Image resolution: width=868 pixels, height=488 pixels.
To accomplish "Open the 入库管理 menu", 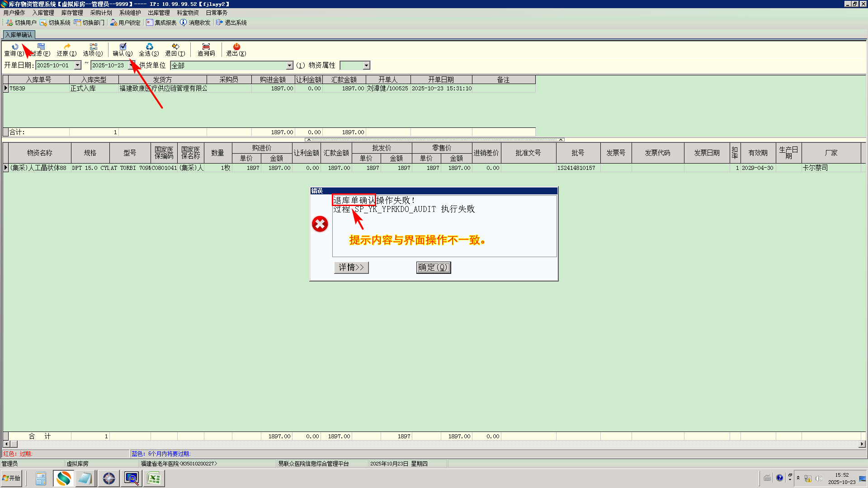I will [43, 13].
